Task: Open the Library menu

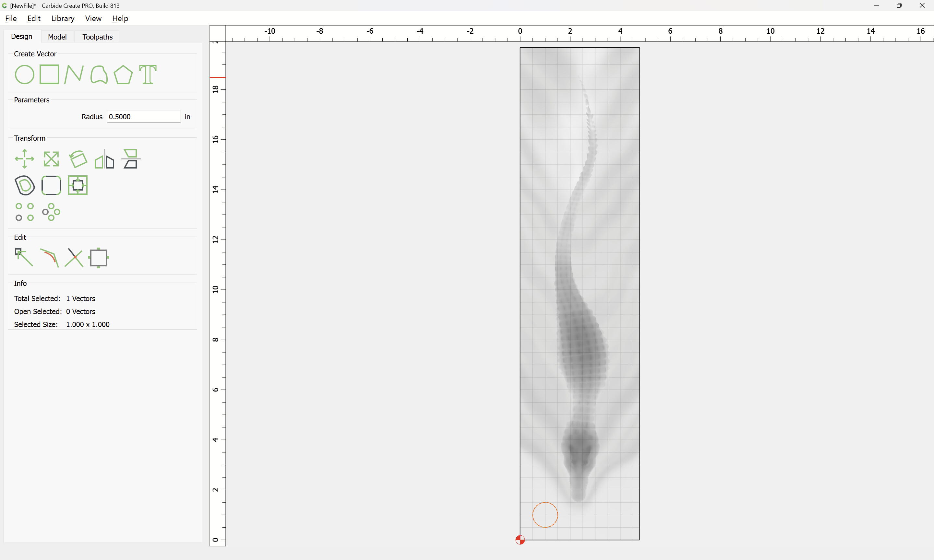Action: point(63,18)
